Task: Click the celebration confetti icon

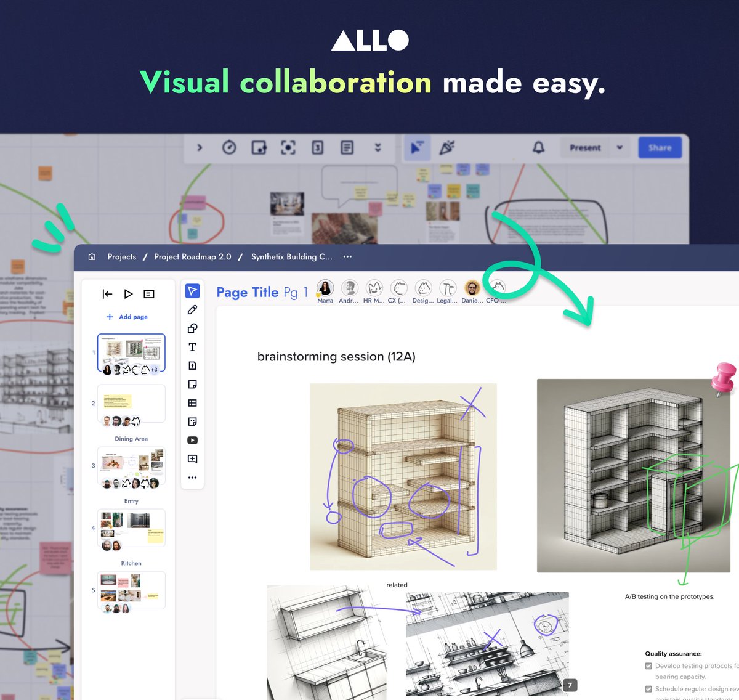Action: click(447, 147)
